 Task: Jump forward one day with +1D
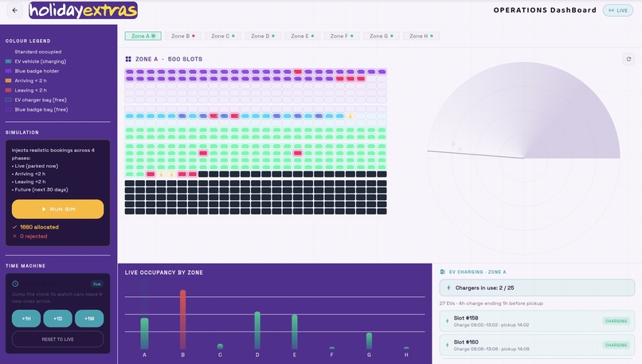tap(57, 319)
